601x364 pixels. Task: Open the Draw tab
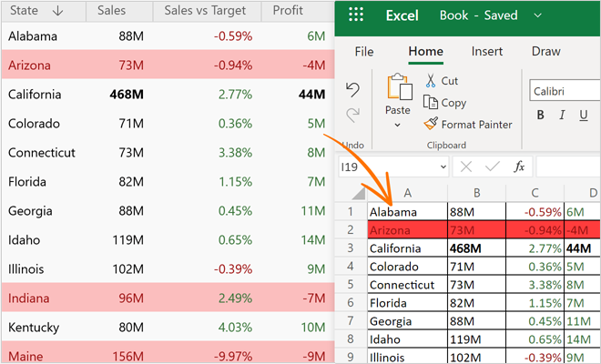[x=545, y=52]
